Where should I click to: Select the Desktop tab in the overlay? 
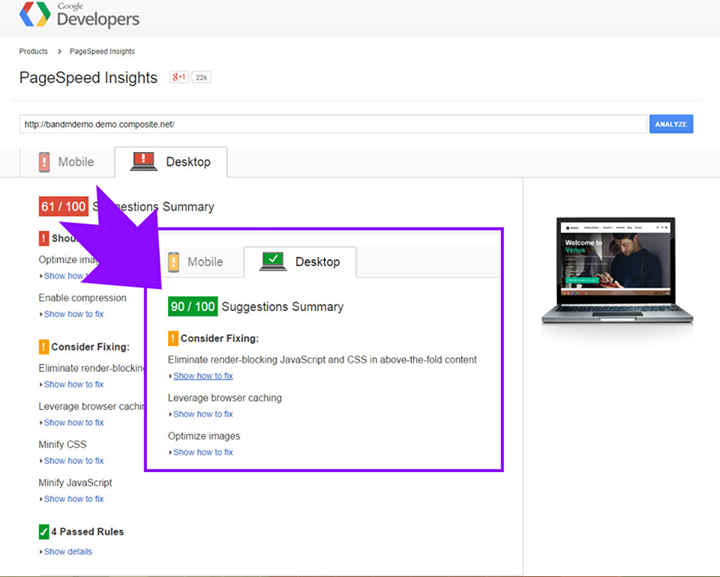point(301,262)
